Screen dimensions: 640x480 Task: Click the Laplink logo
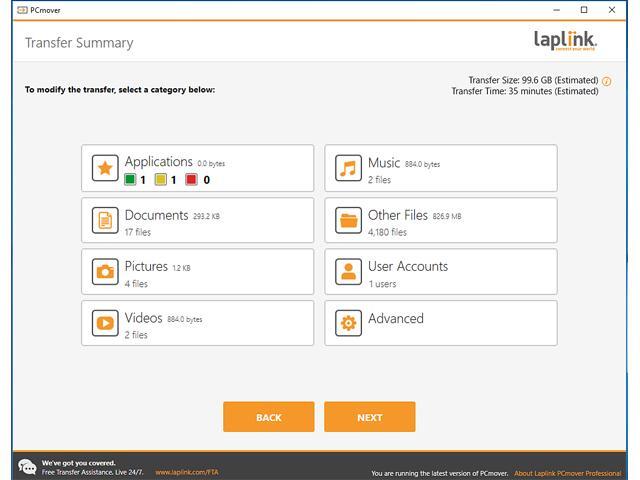(565, 41)
